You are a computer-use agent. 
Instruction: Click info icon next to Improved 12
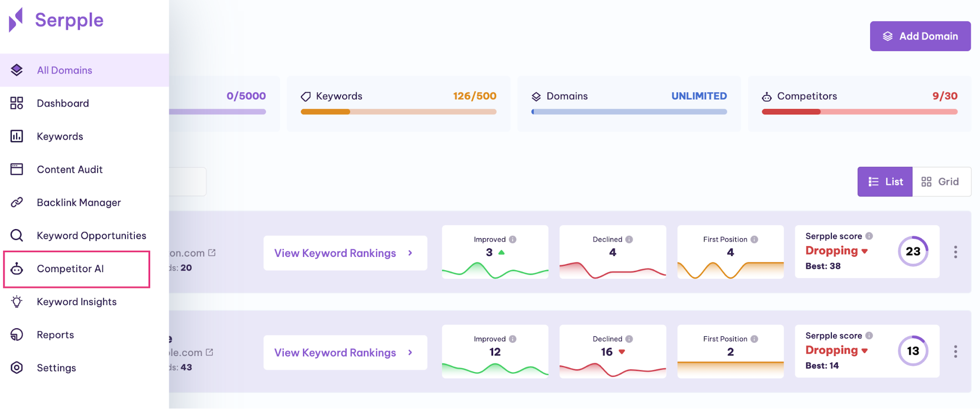click(512, 339)
